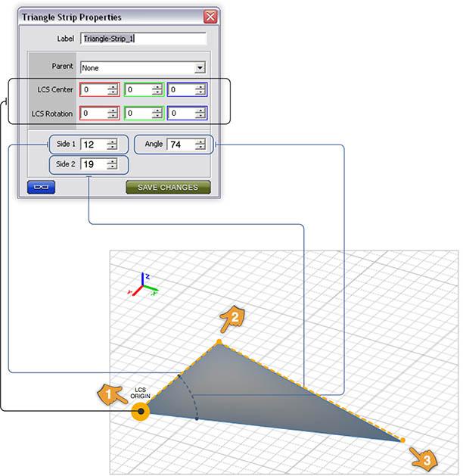Click the red LCS Rotation X field

100,114
